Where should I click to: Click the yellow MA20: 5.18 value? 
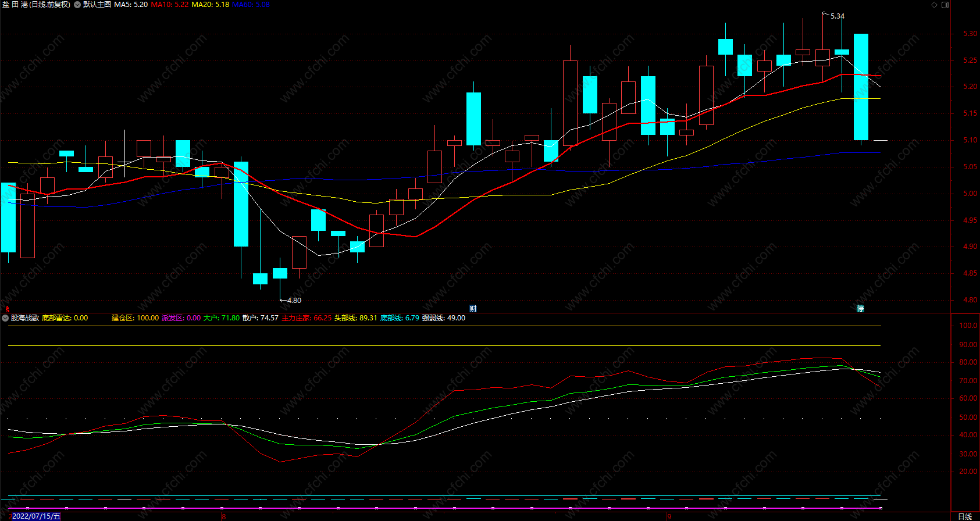tap(211, 5)
